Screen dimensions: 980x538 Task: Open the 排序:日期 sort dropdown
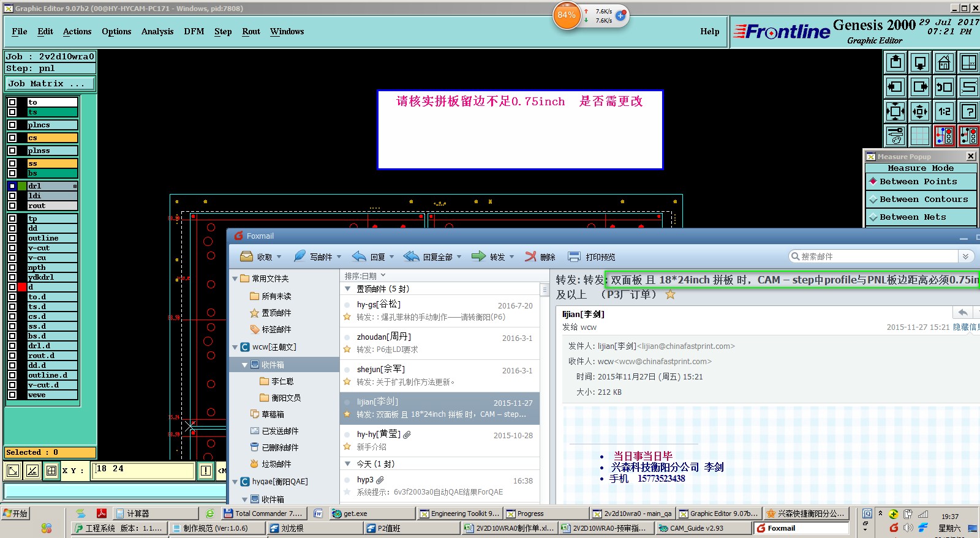click(365, 276)
